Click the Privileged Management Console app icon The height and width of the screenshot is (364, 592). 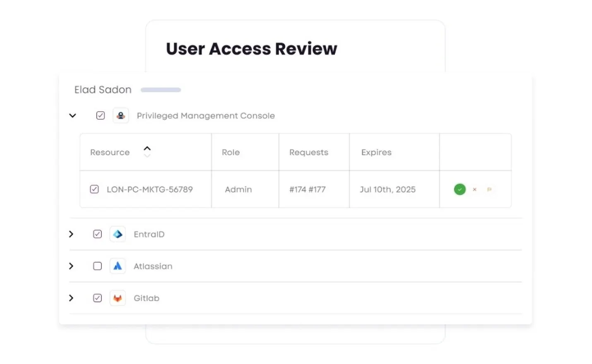pyautogui.click(x=120, y=115)
